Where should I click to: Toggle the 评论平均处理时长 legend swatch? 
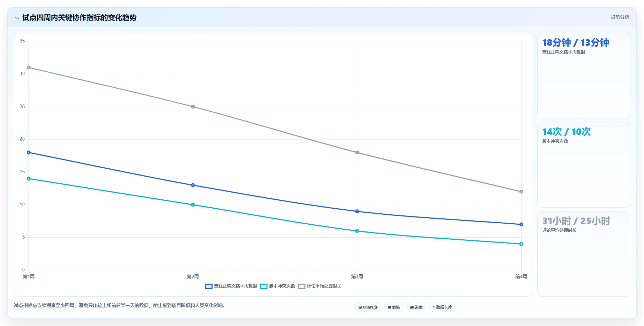(302, 286)
